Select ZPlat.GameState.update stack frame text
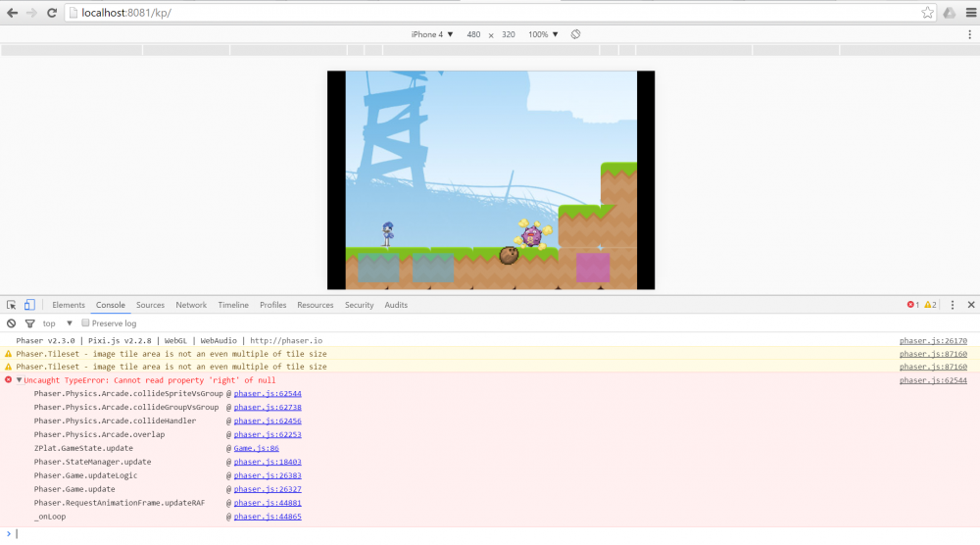 point(83,448)
